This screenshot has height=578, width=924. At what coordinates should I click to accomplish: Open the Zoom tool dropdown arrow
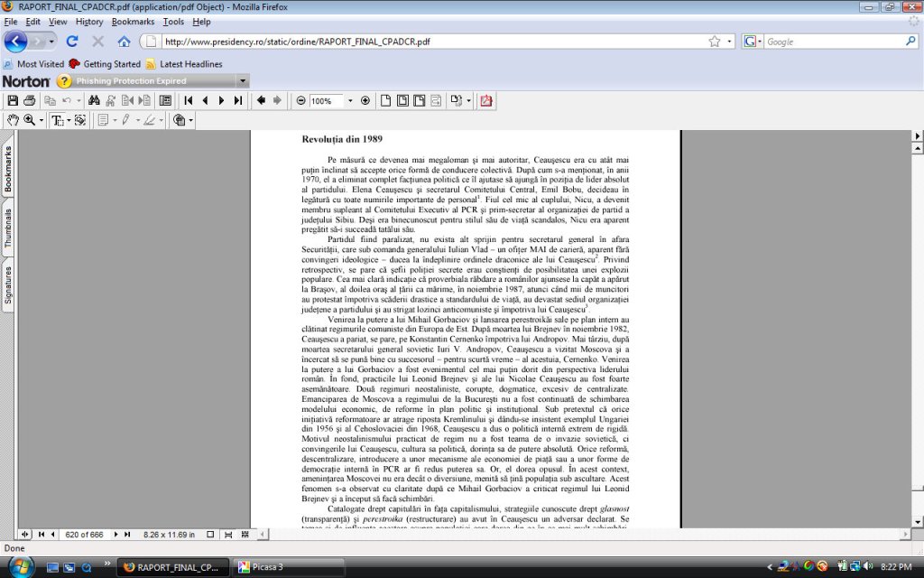click(42, 120)
